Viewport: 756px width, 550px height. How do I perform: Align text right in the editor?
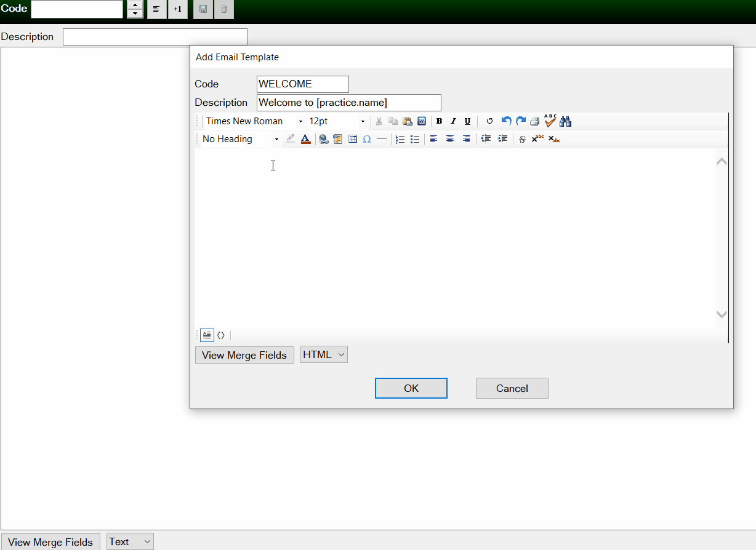point(467,139)
